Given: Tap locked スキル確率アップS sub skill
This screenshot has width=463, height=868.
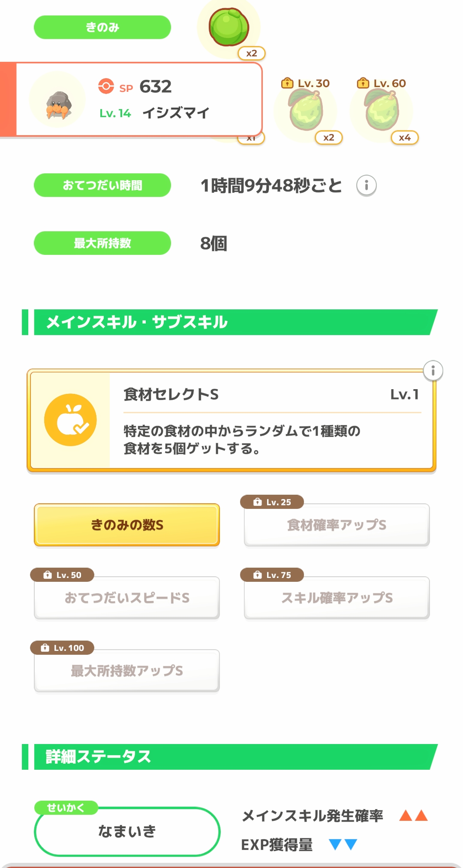Looking at the screenshot, I should 337,598.
